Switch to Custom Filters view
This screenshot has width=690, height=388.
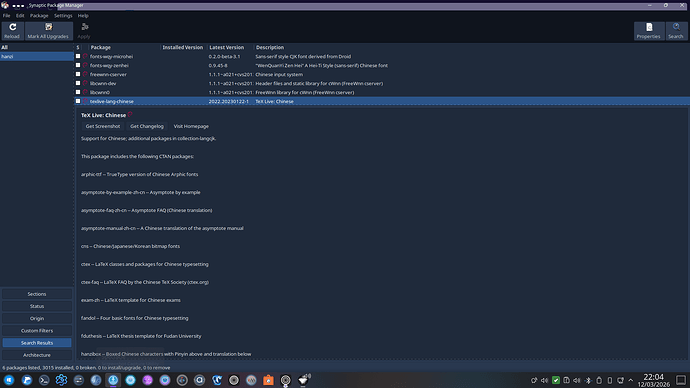point(37,331)
